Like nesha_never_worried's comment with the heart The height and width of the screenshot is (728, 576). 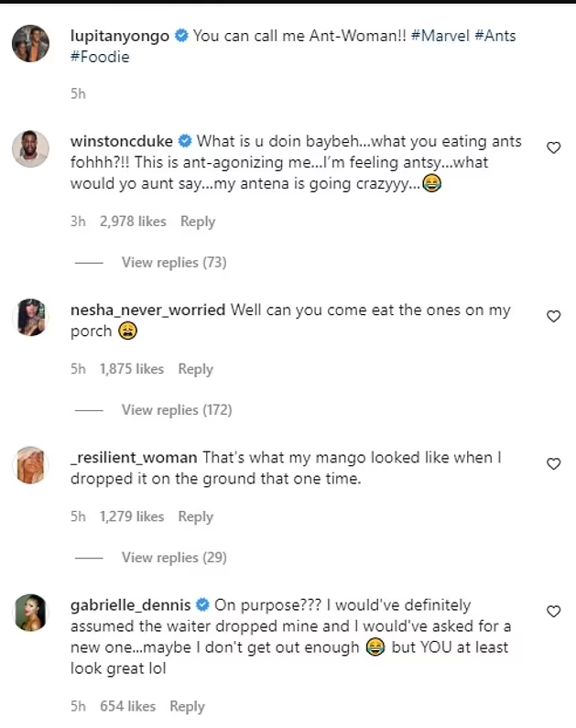point(553,316)
